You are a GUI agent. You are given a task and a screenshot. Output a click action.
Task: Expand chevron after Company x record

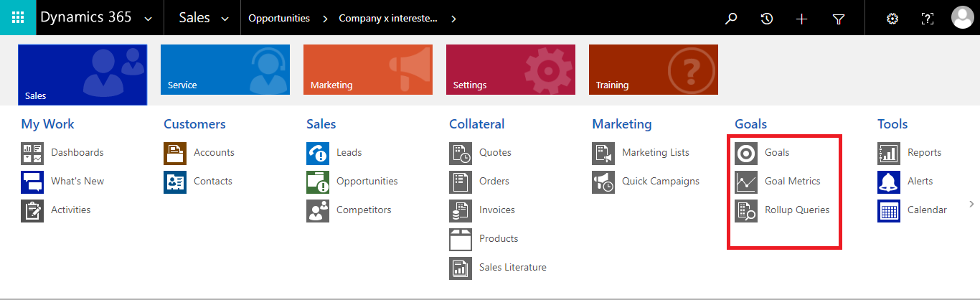pyautogui.click(x=453, y=19)
